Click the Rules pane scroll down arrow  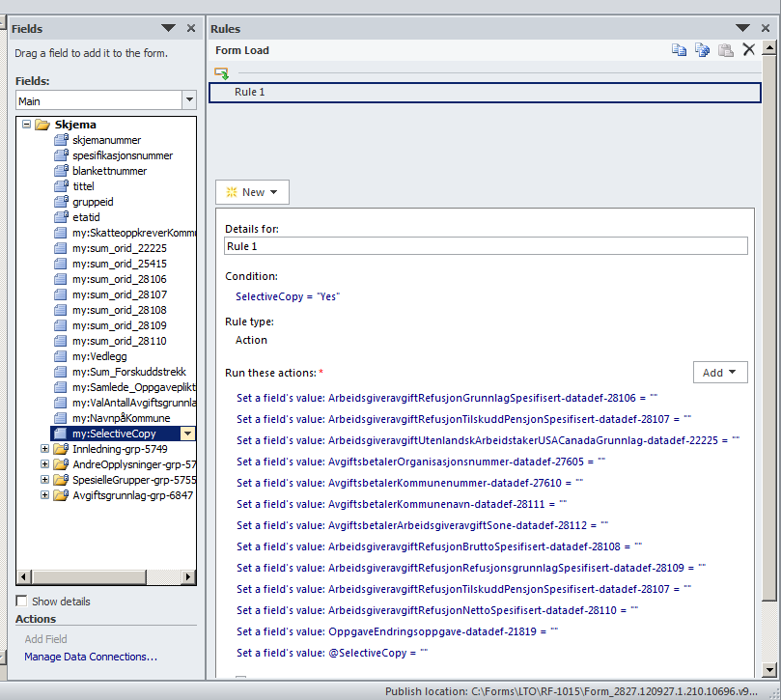pos(769,670)
